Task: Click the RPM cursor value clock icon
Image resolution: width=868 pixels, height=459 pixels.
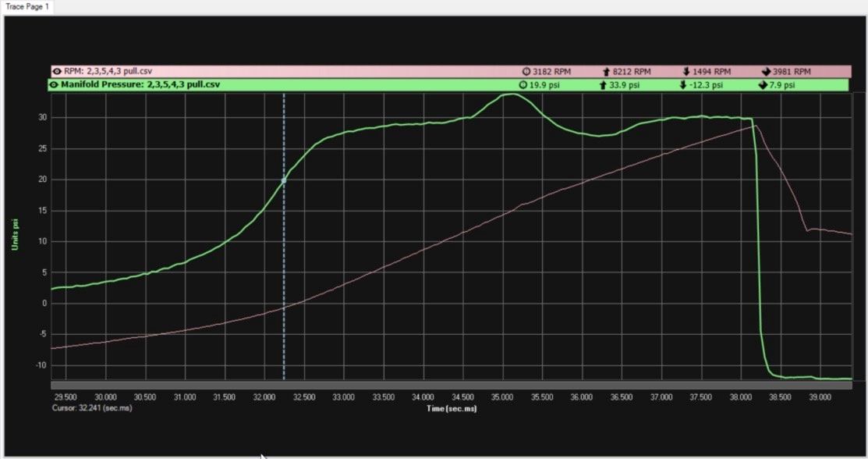Action: (526, 71)
